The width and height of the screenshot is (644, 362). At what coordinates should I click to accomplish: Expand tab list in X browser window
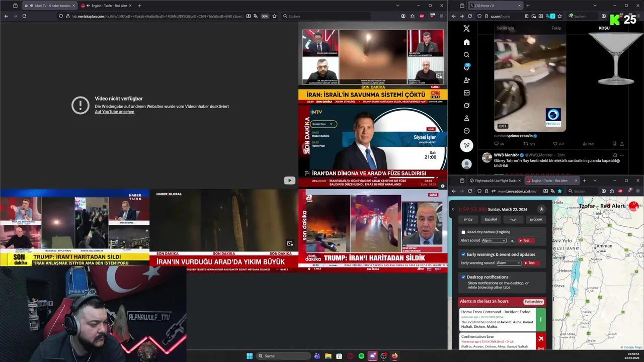595,6
